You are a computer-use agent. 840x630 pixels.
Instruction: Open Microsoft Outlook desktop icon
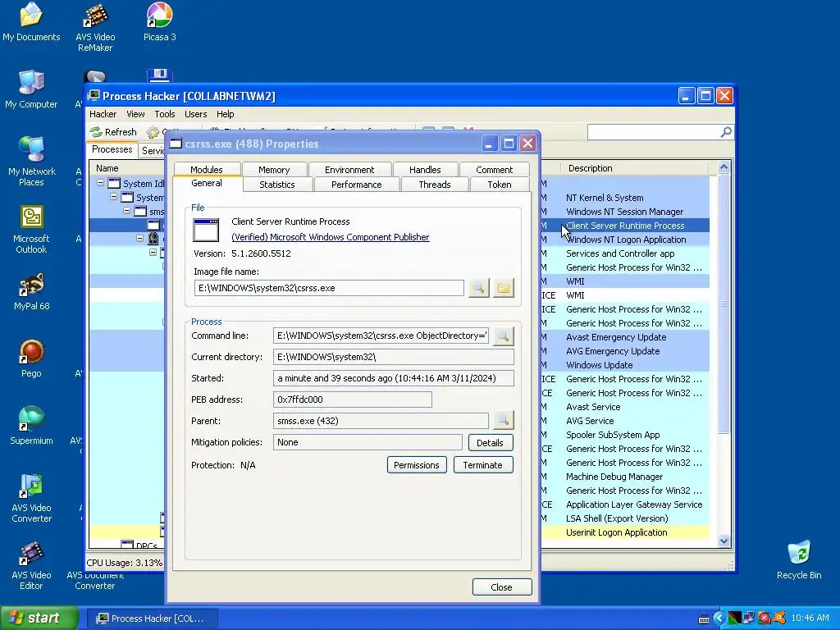click(31, 229)
